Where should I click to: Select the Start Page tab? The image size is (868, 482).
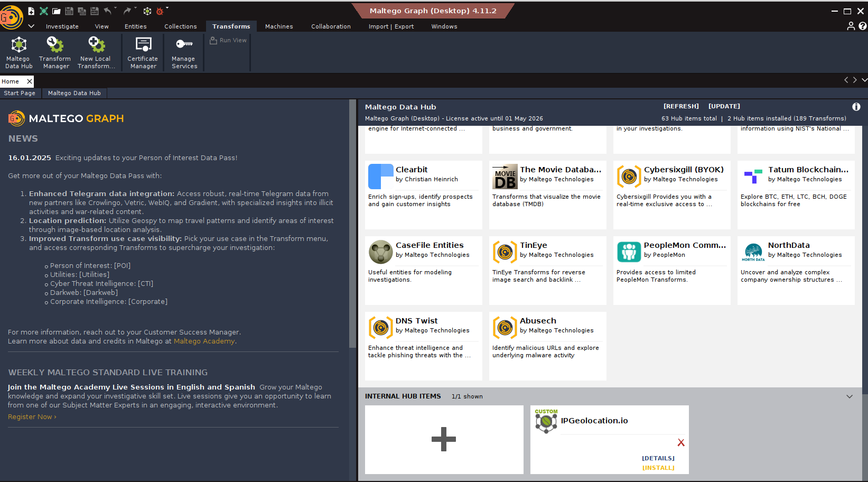(x=20, y=93)
